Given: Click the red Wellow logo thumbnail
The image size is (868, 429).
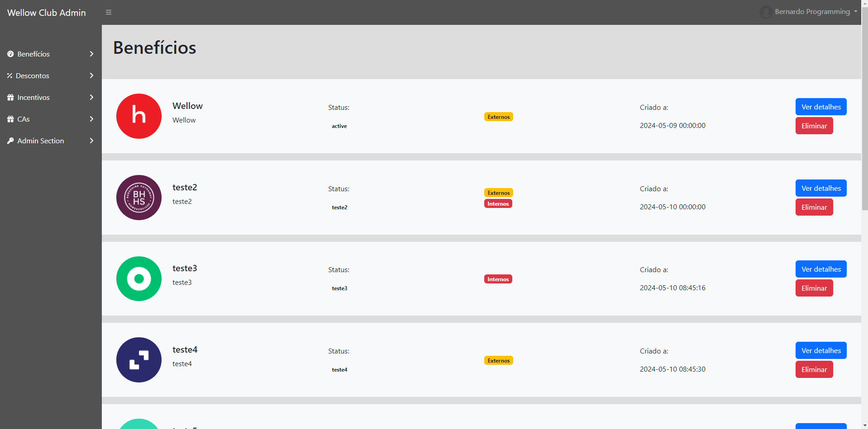Looking at the screenshot, I should tap(139, 116).
